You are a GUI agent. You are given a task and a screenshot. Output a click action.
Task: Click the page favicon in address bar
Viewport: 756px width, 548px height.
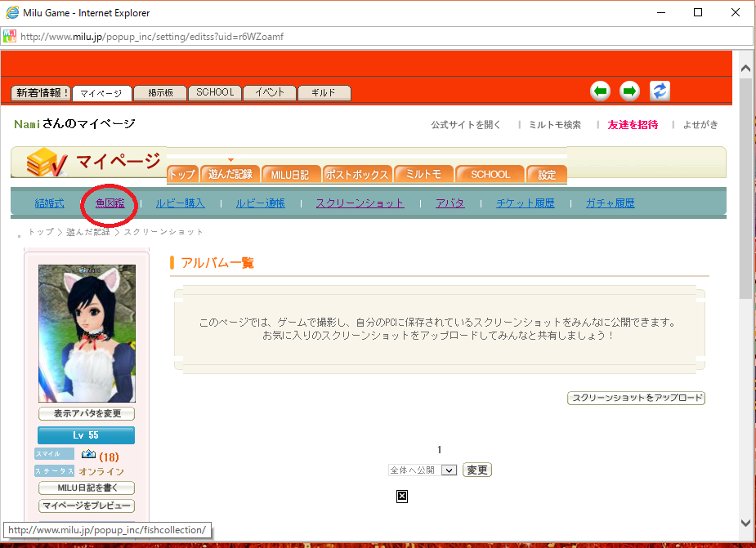[x=10, y=36]
